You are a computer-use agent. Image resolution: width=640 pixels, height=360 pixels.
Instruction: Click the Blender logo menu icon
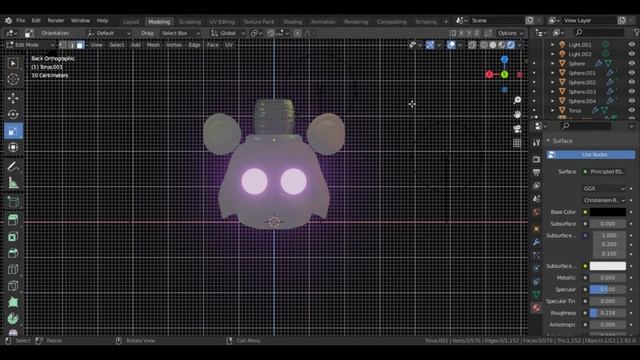coord(8,20)
